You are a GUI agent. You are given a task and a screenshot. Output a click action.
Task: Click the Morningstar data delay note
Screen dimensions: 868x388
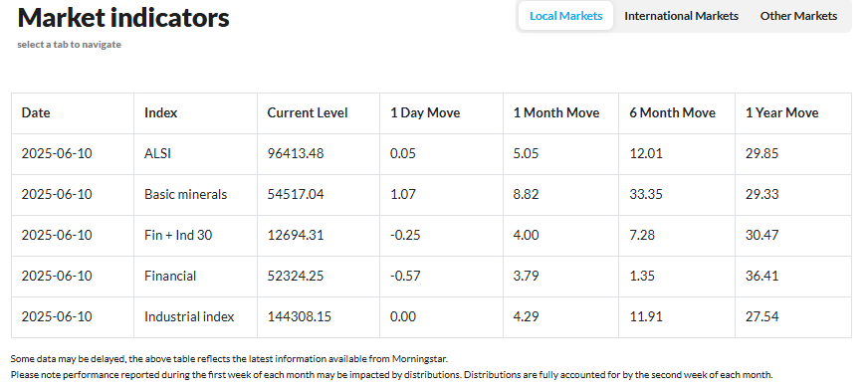point(229,359)
